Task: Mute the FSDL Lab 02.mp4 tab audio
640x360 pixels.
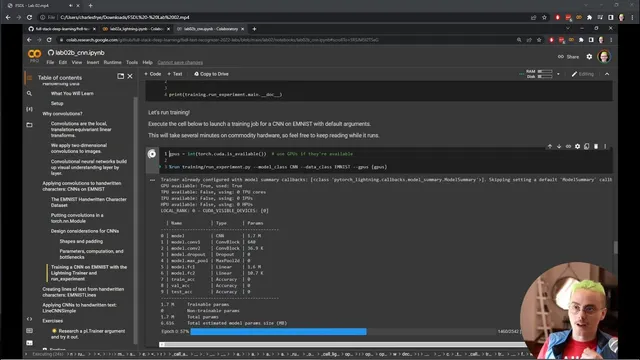Action: coord(71,6)
